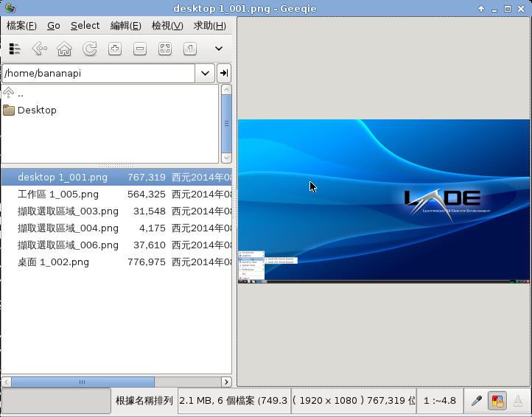Image resolution: width=532 pixels, height=417 pixels.
Task: Zoom out with the minus icon
Action: (x=140, y=49)
